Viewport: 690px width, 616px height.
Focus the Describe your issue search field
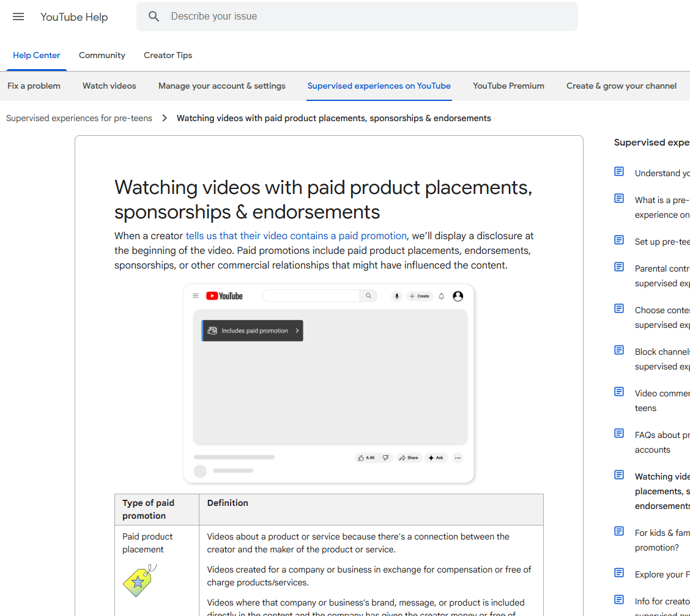(357, 17)
